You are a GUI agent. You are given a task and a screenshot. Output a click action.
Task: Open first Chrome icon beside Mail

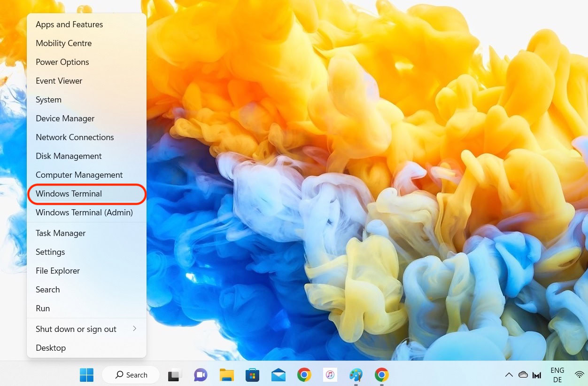[x=304, y=375]
